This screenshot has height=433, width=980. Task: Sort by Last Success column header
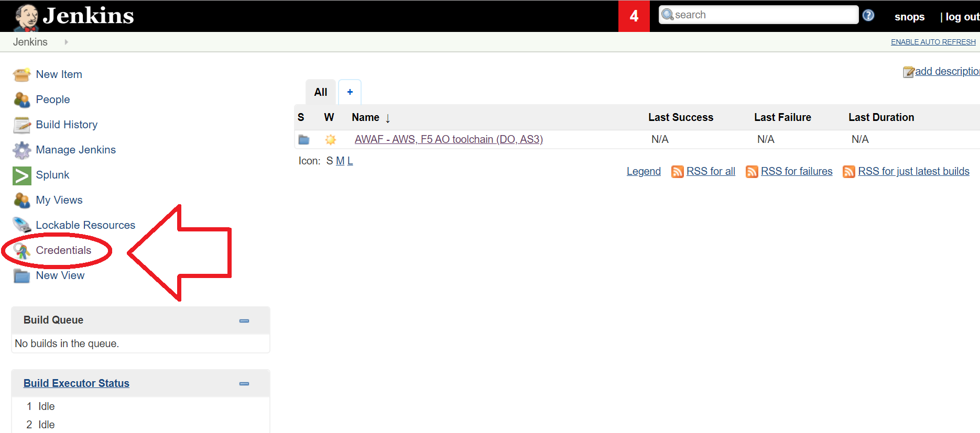pyautogui.click(x=681, y=117)
